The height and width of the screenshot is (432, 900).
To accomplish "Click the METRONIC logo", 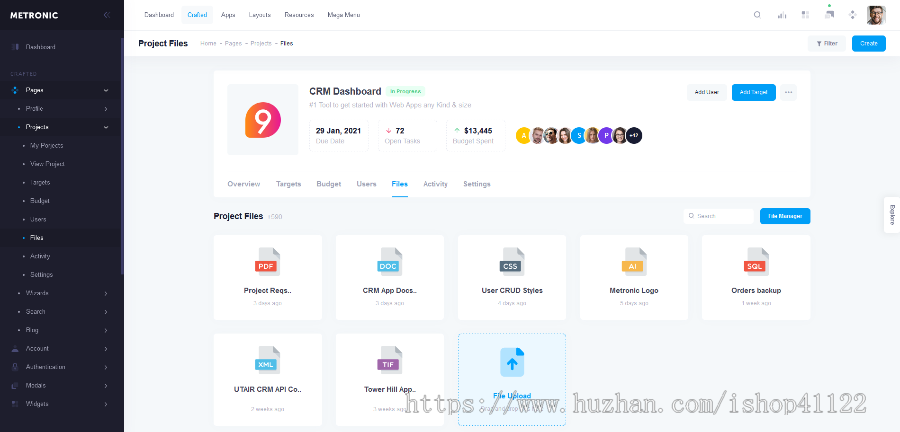I will coord(34,15).
